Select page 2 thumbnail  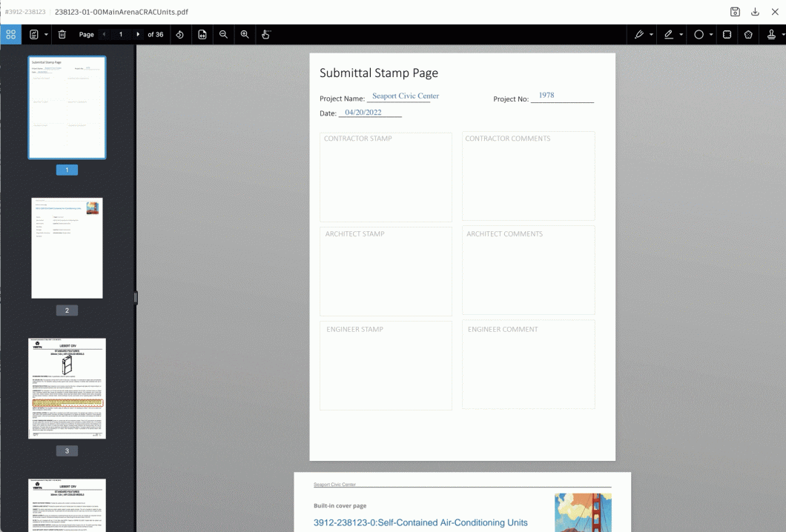click(x=67, y=248)
